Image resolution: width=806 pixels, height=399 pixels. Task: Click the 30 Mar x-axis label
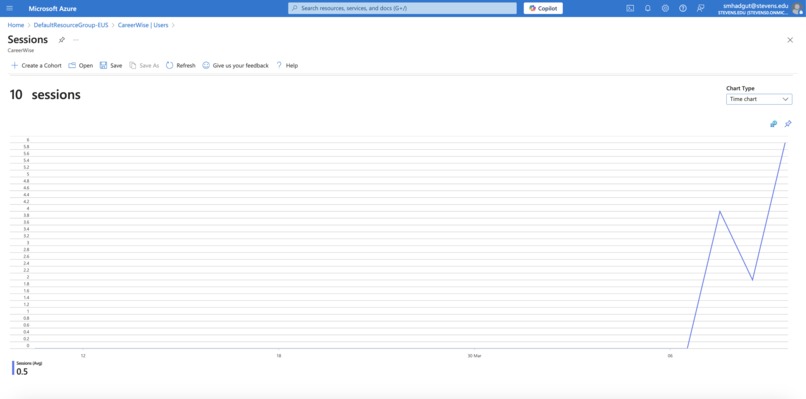[474, 355]
